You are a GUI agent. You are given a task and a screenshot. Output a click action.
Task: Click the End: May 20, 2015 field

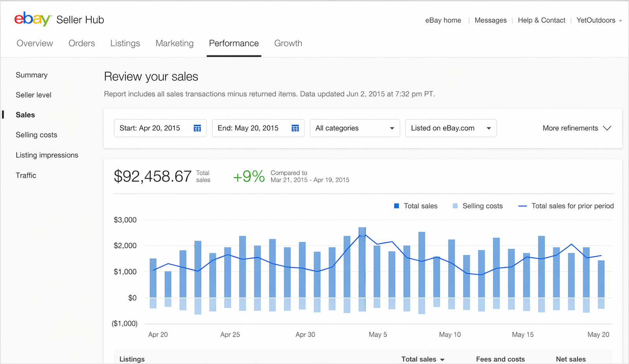pyautogui.click(x=258, y=128)
